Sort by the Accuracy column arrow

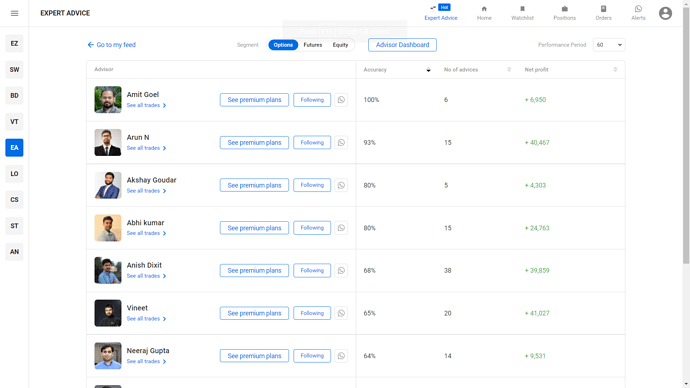428,70
